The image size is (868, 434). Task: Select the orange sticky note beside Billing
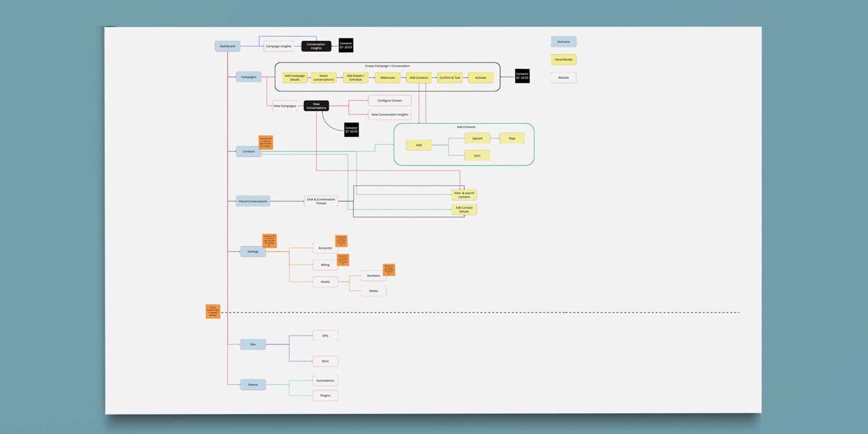click(343, 260)
